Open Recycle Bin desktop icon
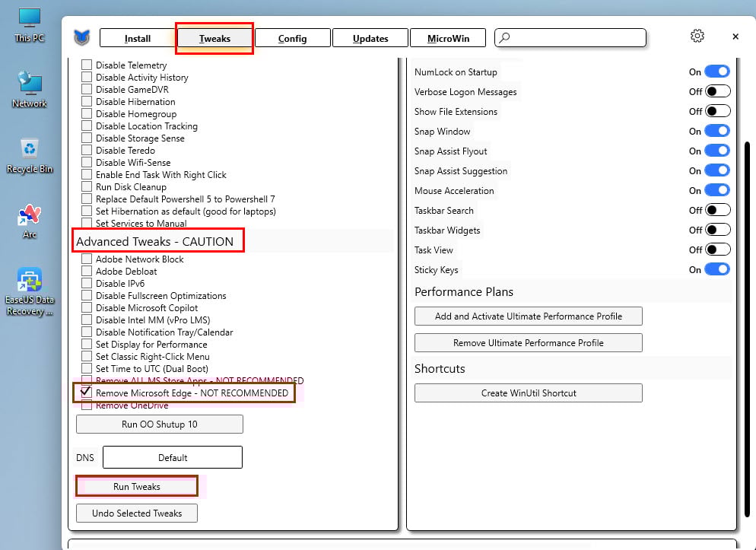This screenshot has height=550, width=756. point(30,155)
